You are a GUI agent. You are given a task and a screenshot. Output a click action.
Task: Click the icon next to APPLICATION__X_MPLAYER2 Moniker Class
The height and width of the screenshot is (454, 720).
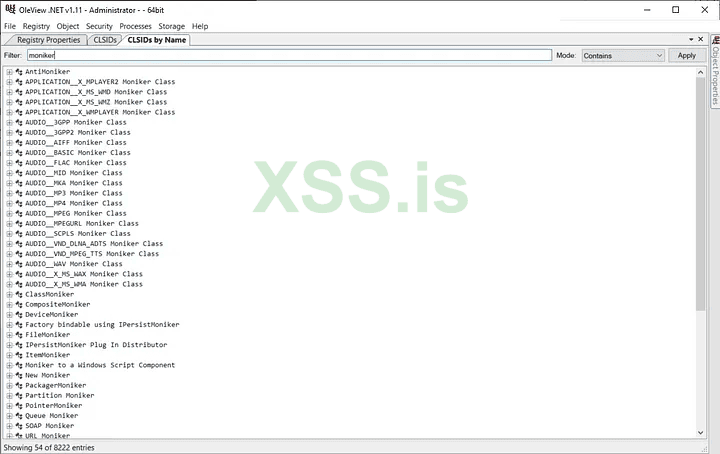(19, 82)
